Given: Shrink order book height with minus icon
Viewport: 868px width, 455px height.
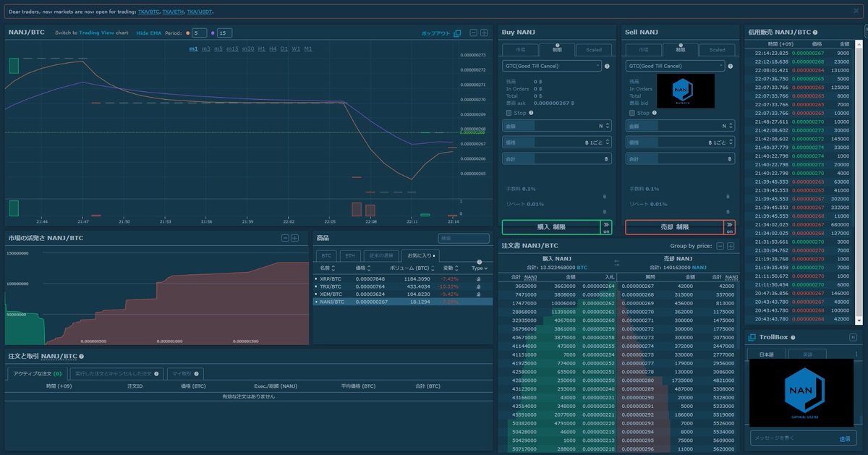Looking at the screenshot, I should pyautogui.click(x=720, y=246).
